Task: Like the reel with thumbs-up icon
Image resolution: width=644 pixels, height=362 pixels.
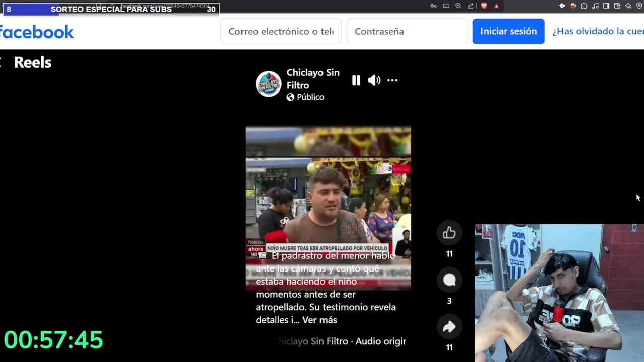Action: tap(449, 233)
